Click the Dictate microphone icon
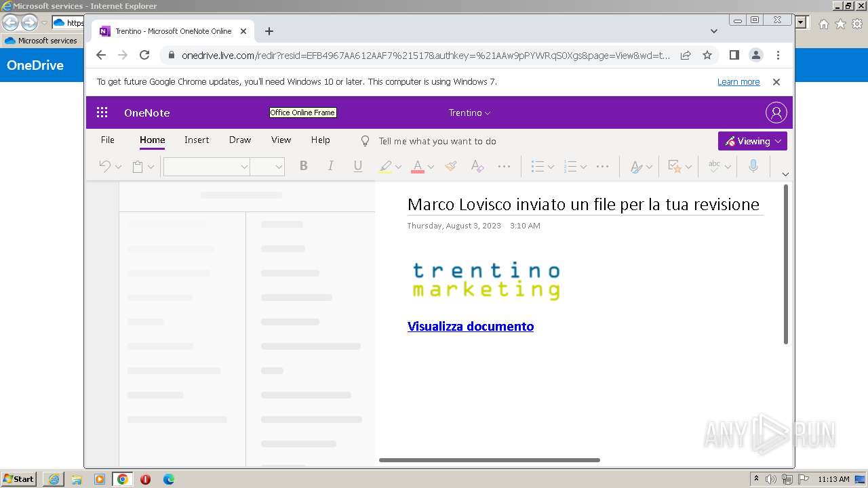 (x=753, y=166)
